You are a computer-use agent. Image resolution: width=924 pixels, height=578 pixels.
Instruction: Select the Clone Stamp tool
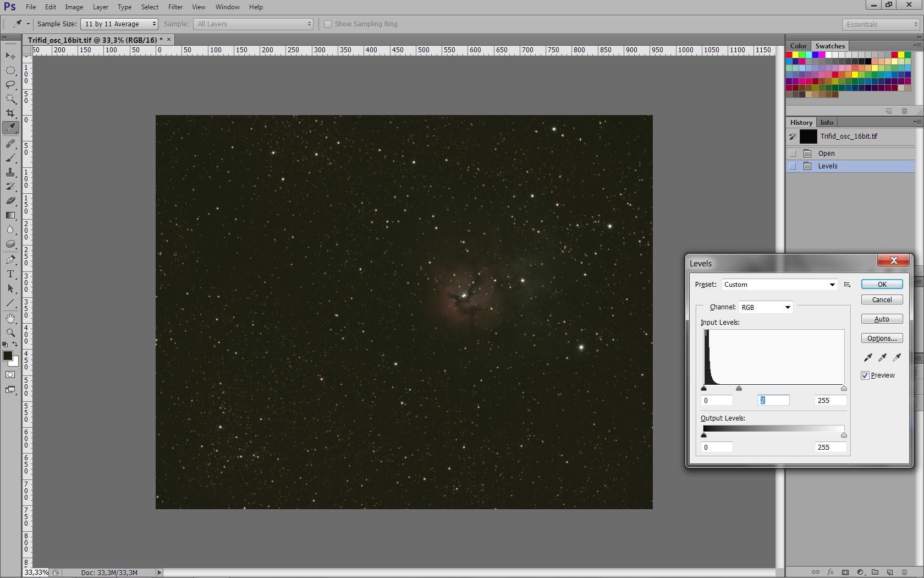[x=10, y=172]
